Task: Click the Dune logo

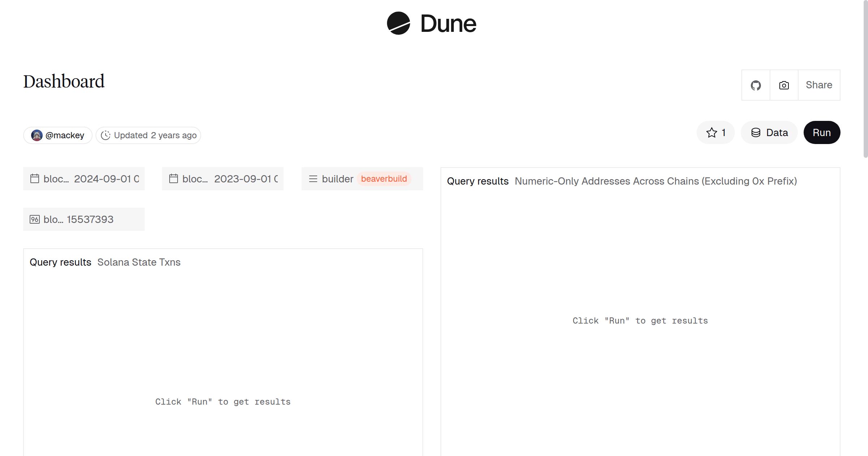Action: [431, 24]
